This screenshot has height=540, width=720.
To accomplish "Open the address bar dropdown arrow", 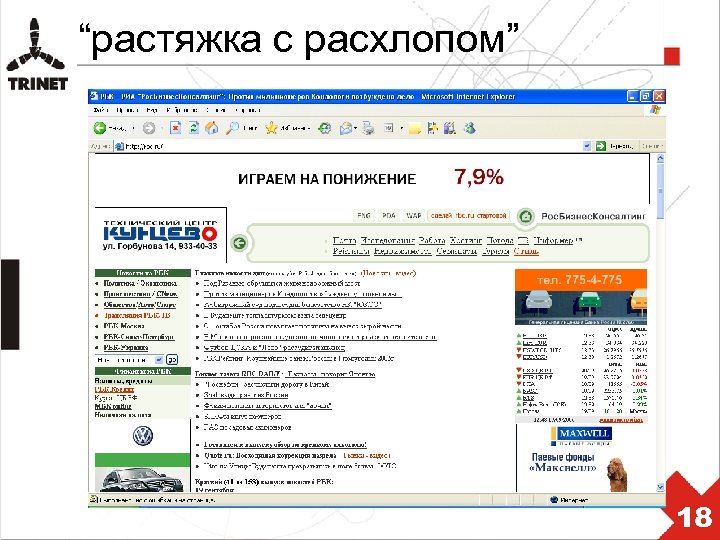I will (587, 146).
